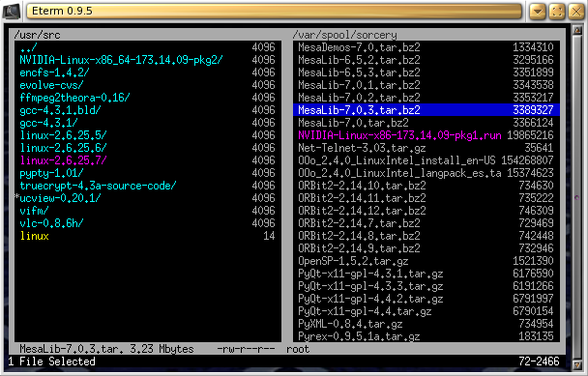Click file size 154268807 value
Viewport: 588px width, 376px height.
pyautogui.click(x=527, y=160)
